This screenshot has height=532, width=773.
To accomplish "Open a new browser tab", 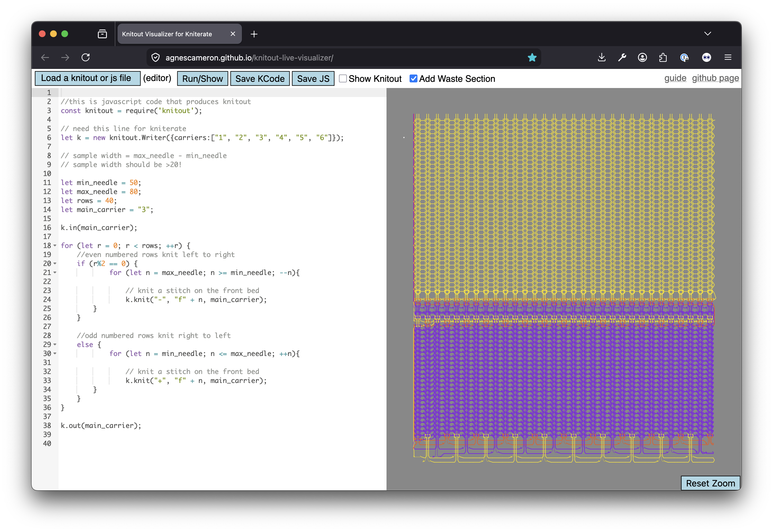I will coord(254,34).
